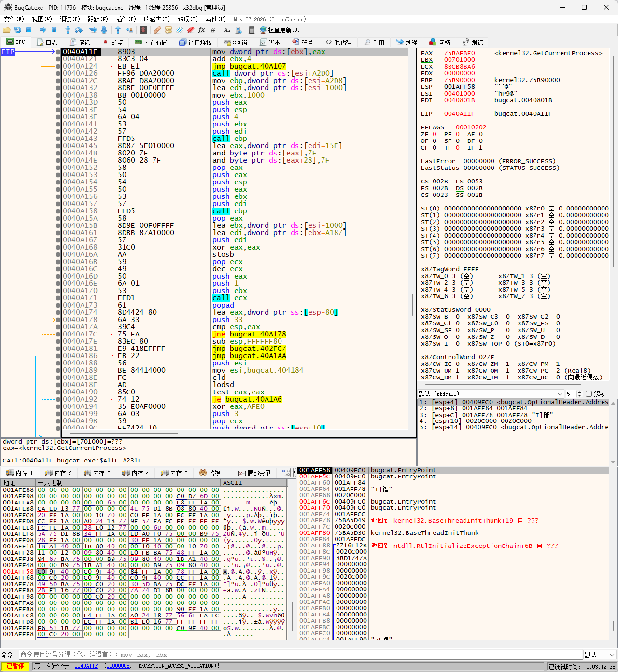Decrease the argument count spinner

coord(580,396)
